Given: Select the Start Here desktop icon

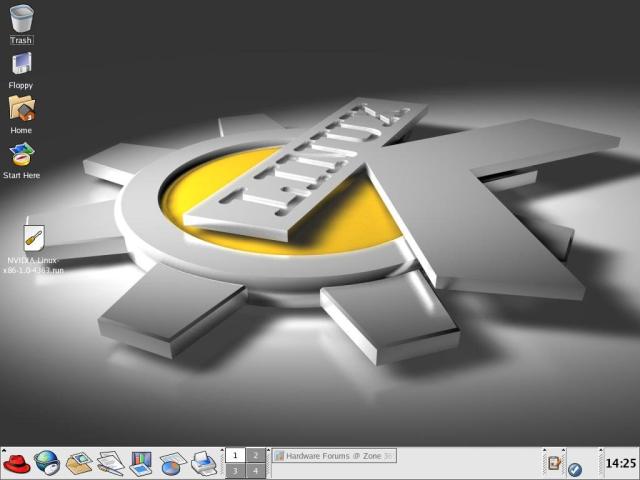Looking at the screenshot, I should (x=21, y=153).
